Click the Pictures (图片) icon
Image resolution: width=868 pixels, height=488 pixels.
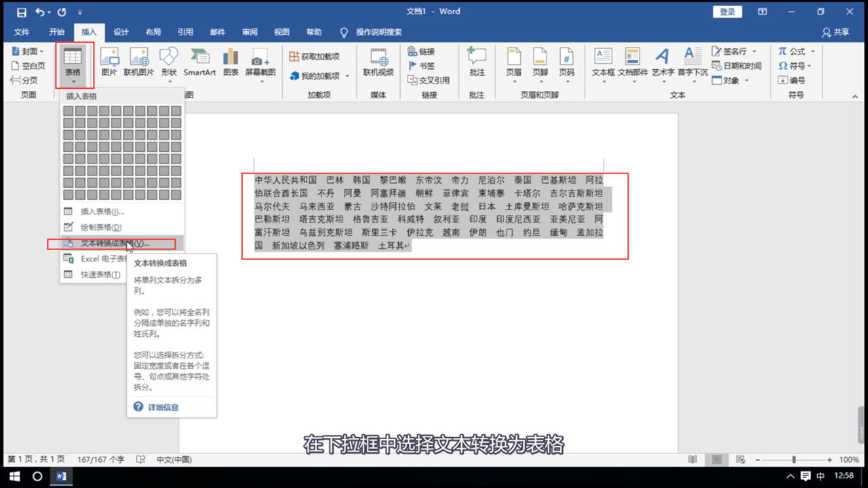click(x=108, y=62)
